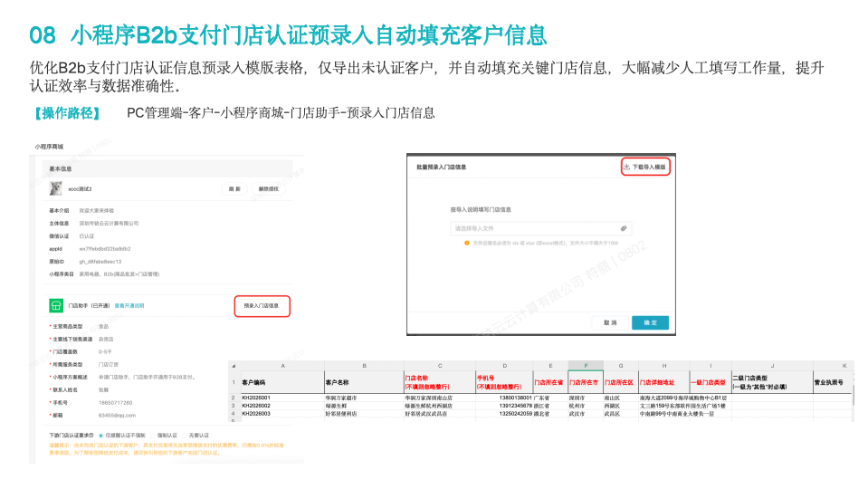
Task: Click the red 手机号 header cell
Action: (505, 383)
